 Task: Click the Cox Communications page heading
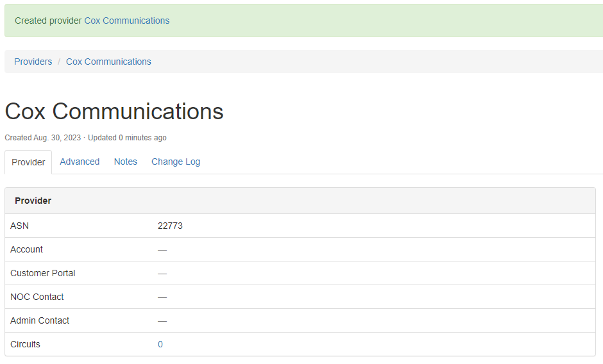114,112
